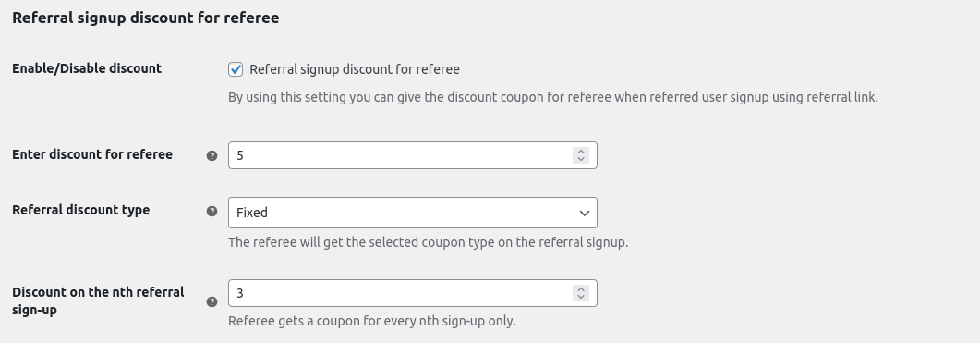The height and width of the screenshot is (343, 980).
Task: Click 'Discount on the nth referral sign-up' label
Action: 98,301
